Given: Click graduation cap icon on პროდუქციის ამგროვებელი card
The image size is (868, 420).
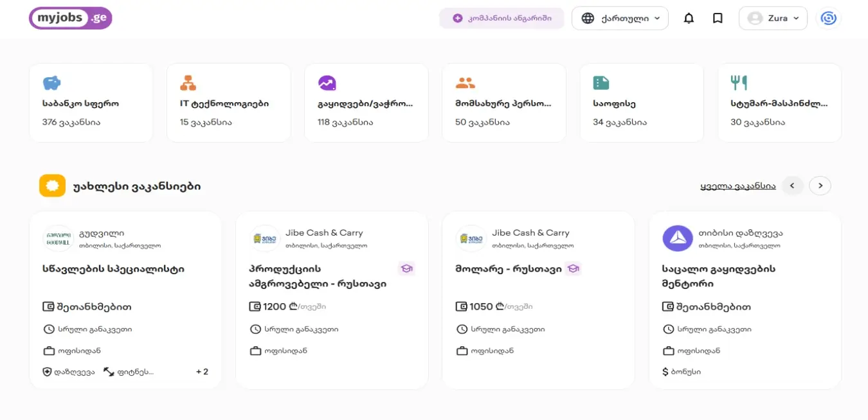Looking at the screenshot, I should 406,268.
